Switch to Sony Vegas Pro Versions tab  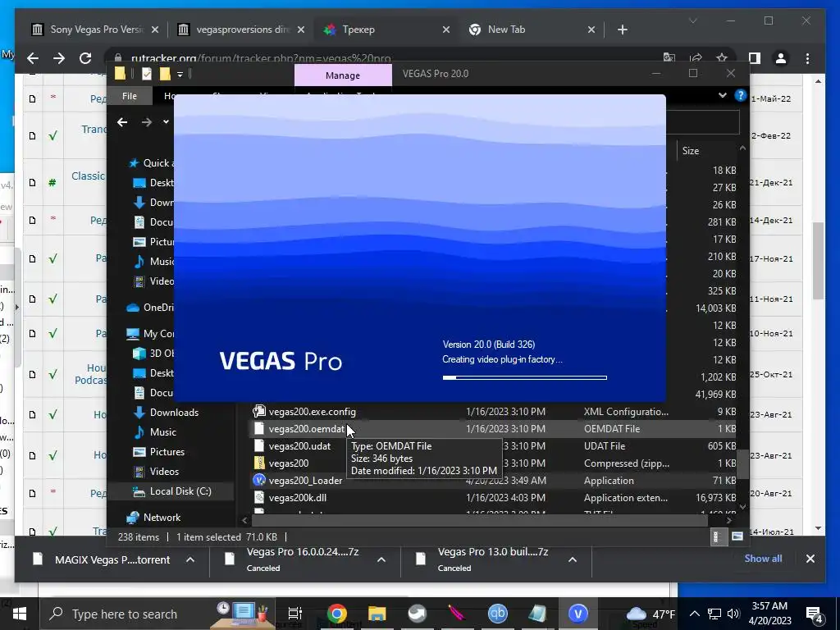pyautogui.click(x=95, y=30)
